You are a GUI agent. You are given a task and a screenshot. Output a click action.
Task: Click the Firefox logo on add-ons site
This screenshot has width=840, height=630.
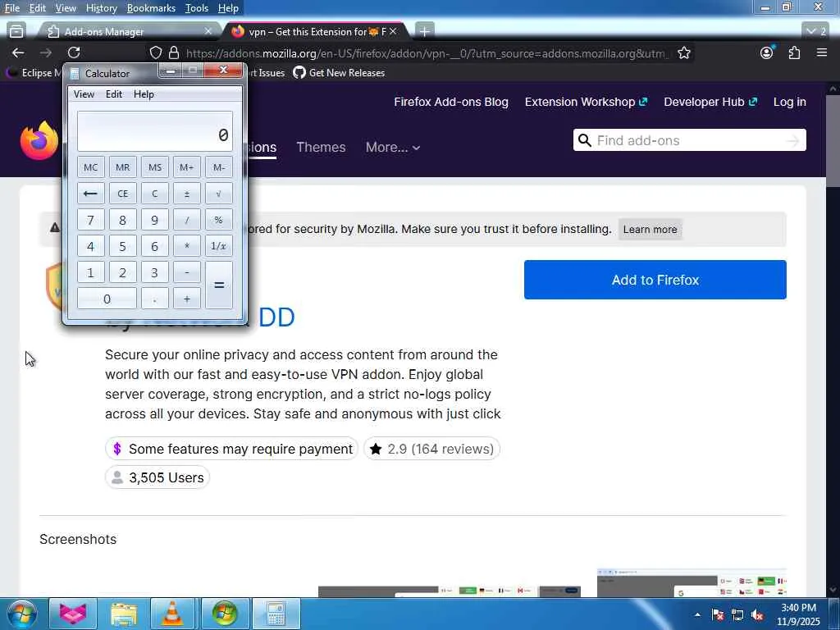tap(39, 140)
